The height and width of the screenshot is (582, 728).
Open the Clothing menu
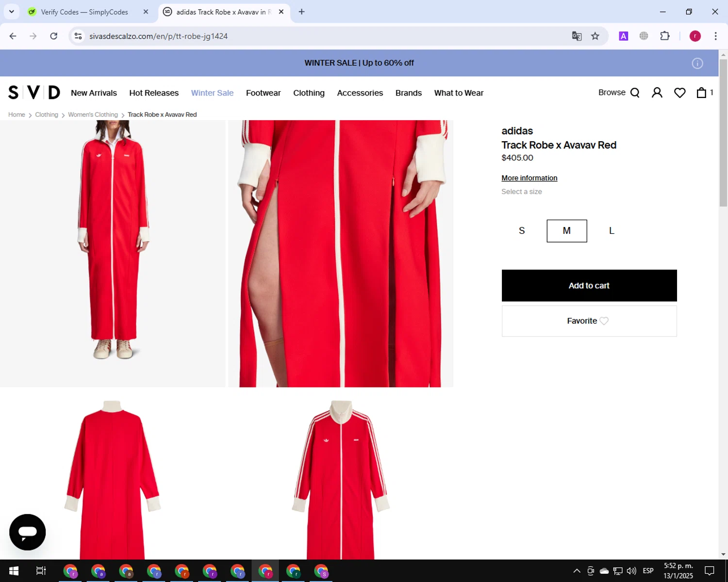click(309, 93)
